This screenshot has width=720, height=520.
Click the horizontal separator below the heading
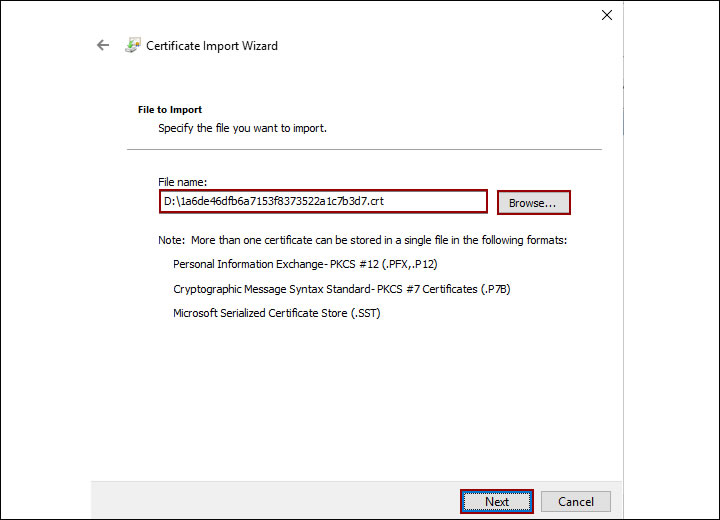tap(364, 150)
